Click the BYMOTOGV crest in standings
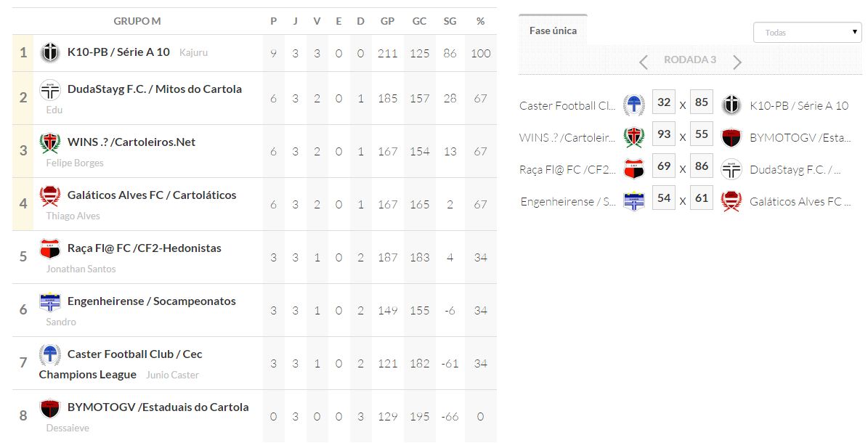This screenshot has height=443, width=868. tap(50, 408)
